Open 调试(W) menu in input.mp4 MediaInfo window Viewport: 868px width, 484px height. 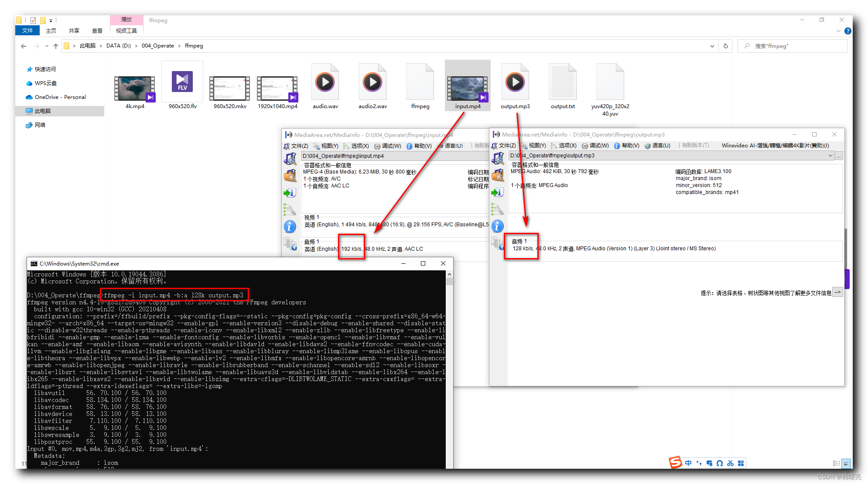coord(388,146)
